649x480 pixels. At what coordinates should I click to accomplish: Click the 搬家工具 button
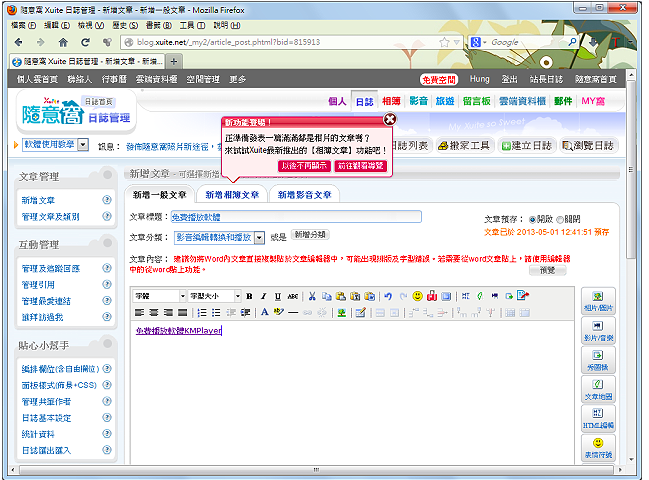click(464, 146)
